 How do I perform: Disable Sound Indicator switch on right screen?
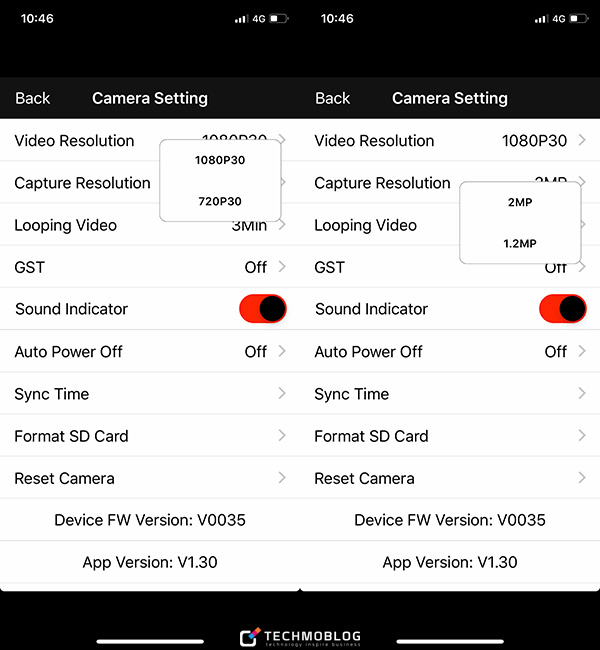[x=563, y=309]
